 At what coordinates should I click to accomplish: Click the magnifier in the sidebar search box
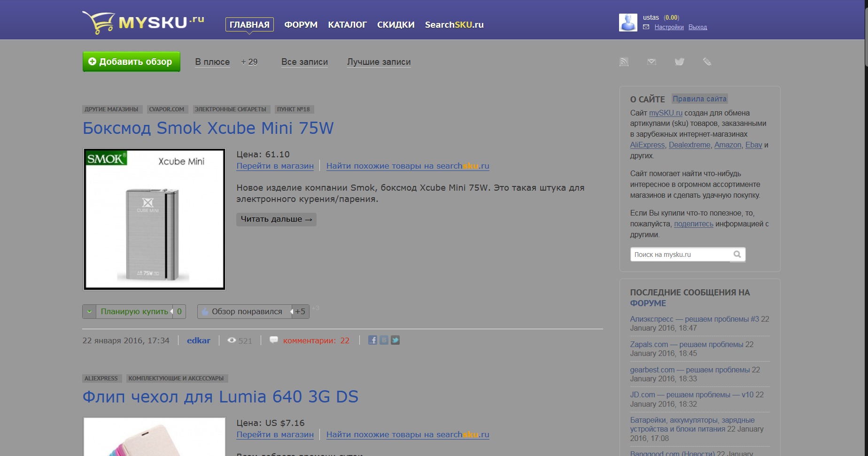point(737,254)
